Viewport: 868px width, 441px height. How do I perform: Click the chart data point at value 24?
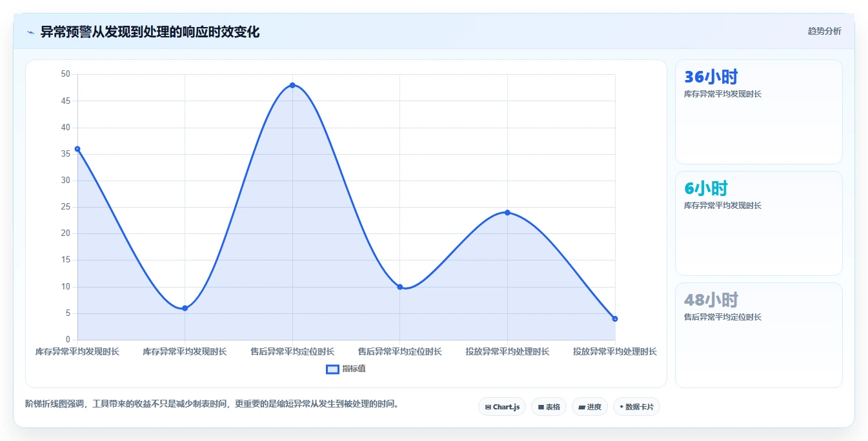(x=507, y=213)
